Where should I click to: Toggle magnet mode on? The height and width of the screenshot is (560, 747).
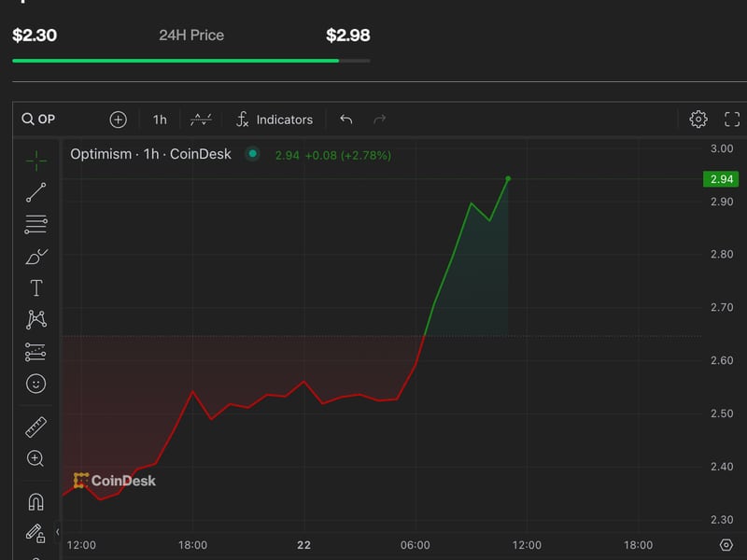pos(36,502)
